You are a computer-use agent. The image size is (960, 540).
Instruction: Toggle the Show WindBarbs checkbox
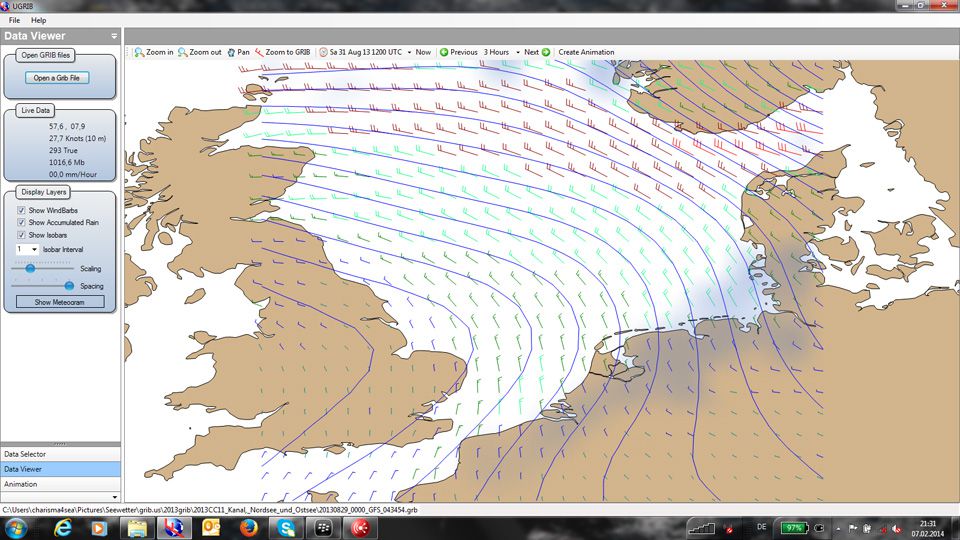[x=21, y=210]
